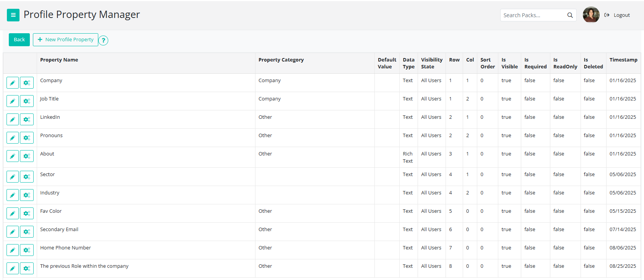Viewport: 644px width, 280px height.
Task: Open the hamburger menu beside page title
Action: [13, 15]
